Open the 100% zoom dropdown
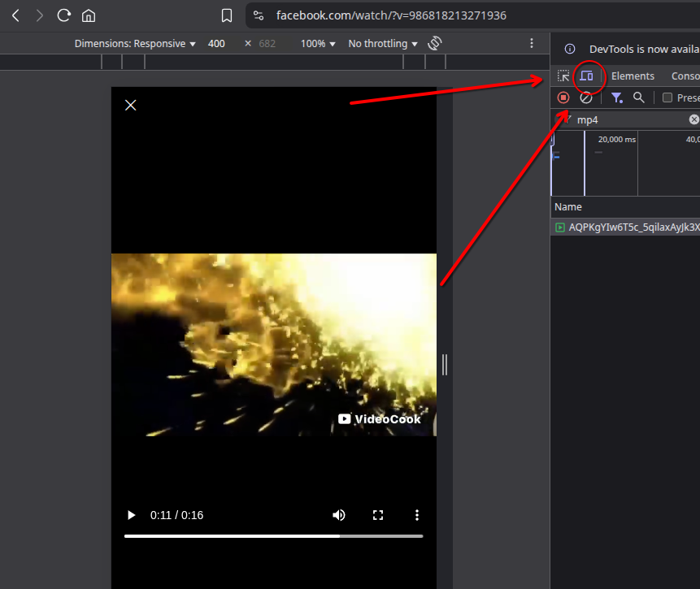The width and height of the screenshot is (700, 589). (x=317, y=44)
